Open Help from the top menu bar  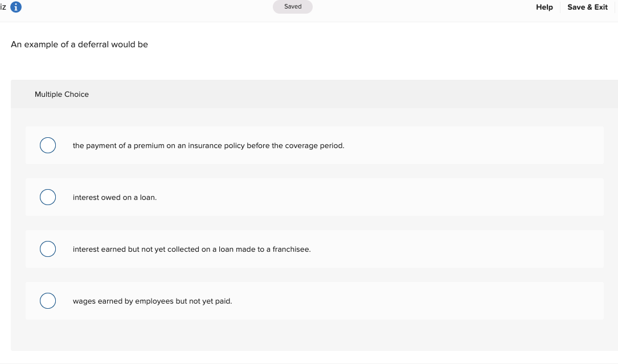coord(544,7)
